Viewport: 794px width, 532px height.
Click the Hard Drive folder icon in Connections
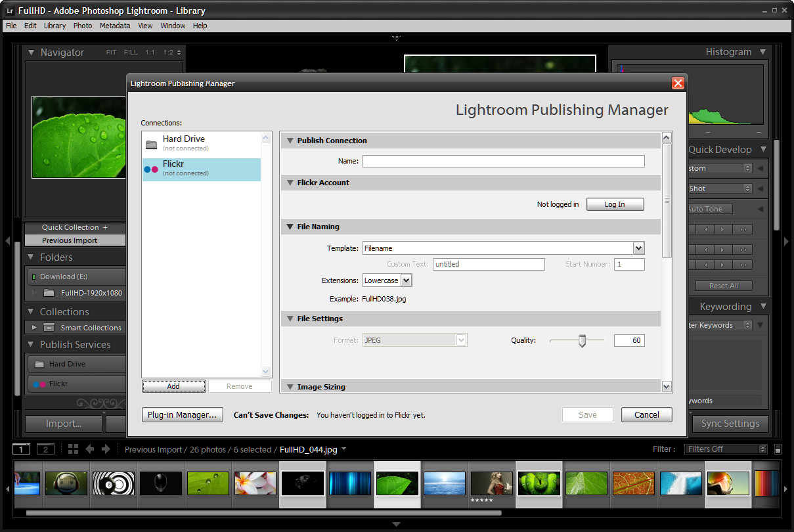[x=151, y=144]
